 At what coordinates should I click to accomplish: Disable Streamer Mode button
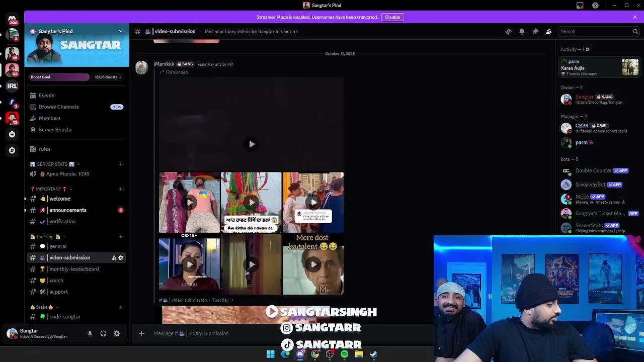[x=392, y=17]
